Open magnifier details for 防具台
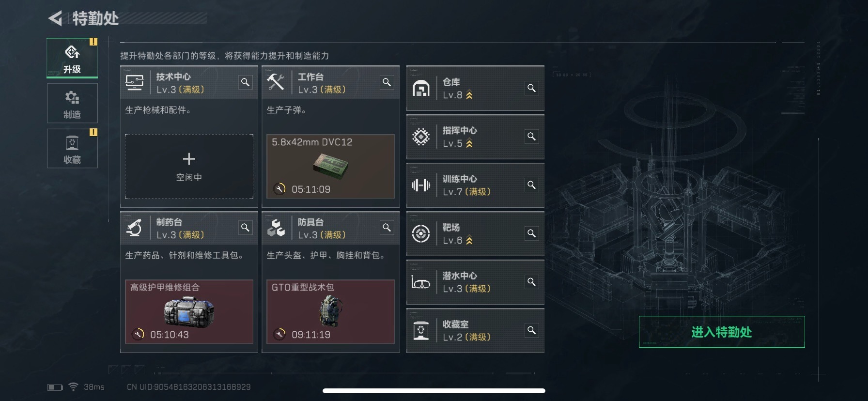This screenshot has height=401, width=868. [x=387, y=228]
